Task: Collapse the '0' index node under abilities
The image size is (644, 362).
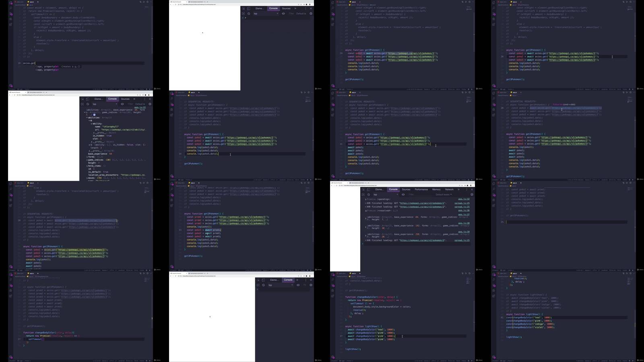Action: point(89,121)
